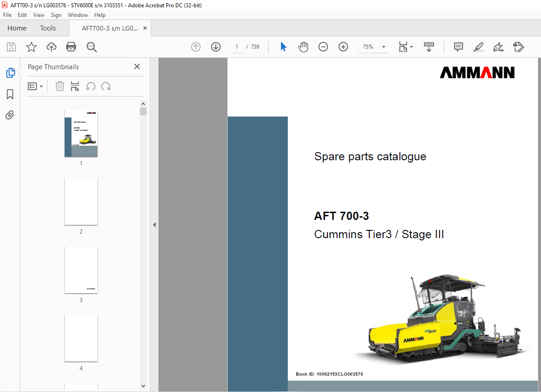The image size is (541, 392).
Task: Click the page number input field
Action: 237,47
